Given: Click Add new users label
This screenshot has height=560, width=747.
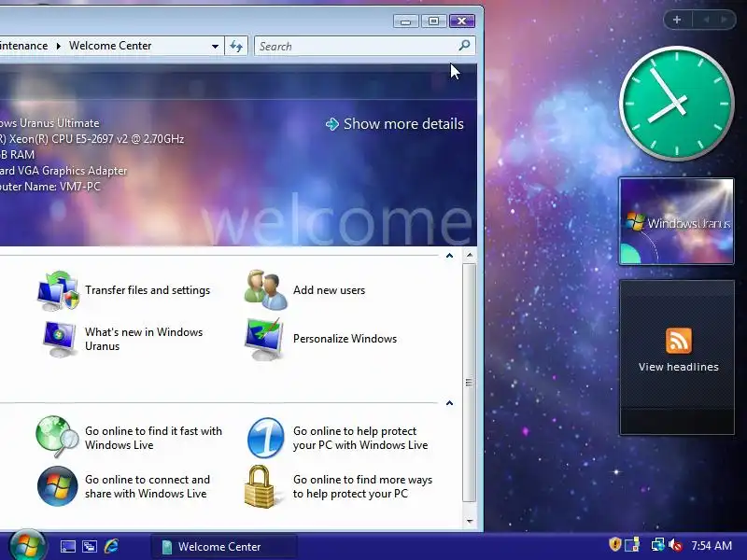Looking at the screenshot, I should click(330, 290).
